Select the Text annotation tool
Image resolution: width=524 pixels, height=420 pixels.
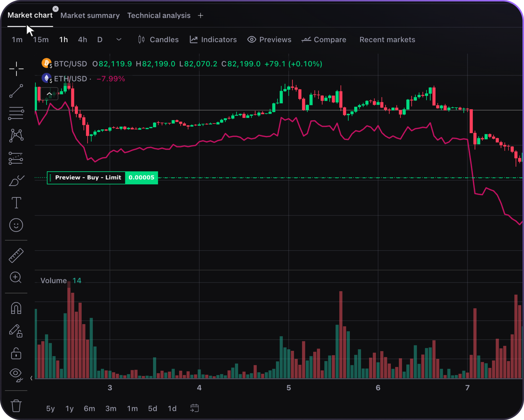pyautogui.click(x=16, y=203)
